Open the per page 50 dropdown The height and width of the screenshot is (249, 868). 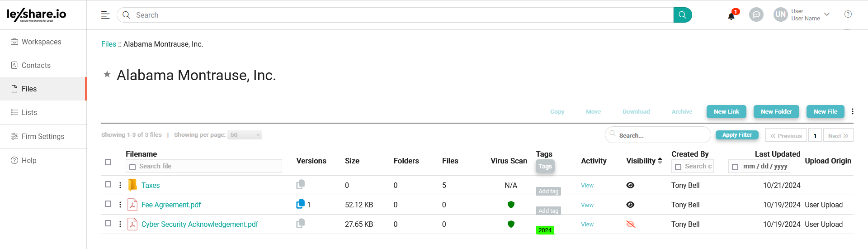pyautogui.click(x=245, y=135)
